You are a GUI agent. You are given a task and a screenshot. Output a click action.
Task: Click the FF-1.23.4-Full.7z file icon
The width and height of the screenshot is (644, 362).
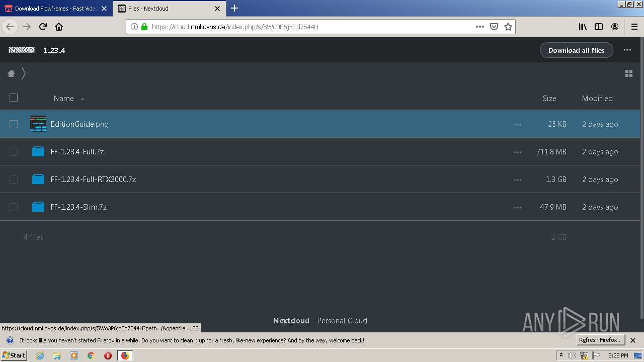pos(38,151)
